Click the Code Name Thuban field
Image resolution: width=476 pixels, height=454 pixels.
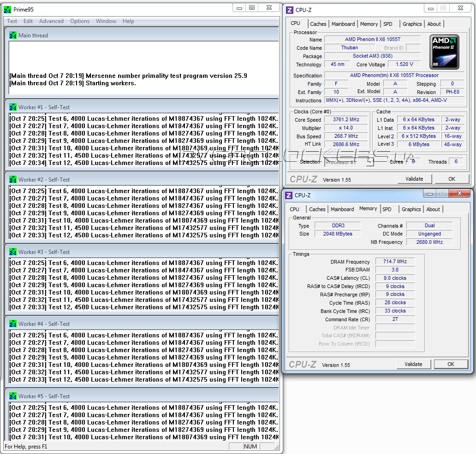tap(350, 47)
